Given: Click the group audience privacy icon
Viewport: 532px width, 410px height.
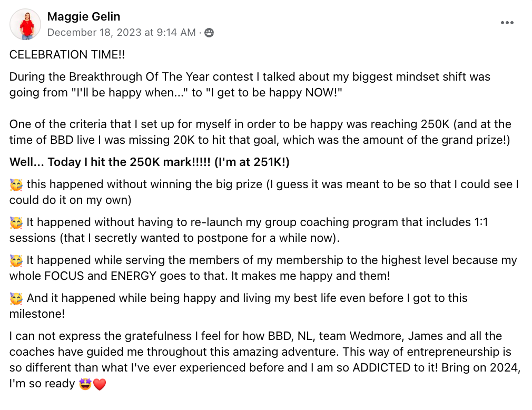Looking at the screenshot, I should (209, 33).
